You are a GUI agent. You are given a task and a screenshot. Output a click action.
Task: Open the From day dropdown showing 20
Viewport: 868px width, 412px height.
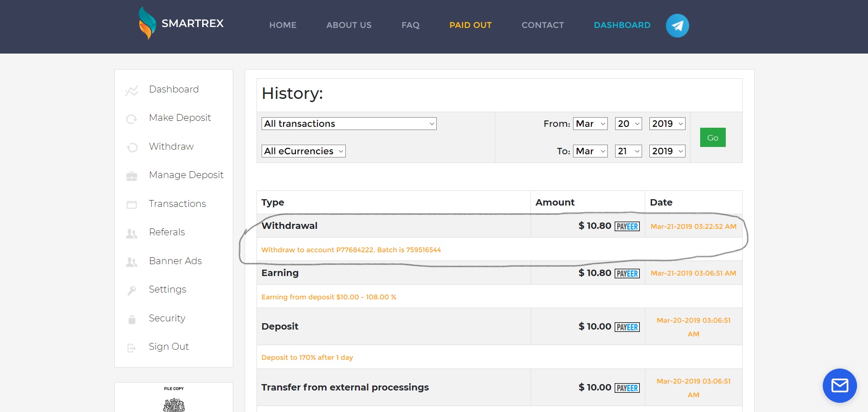pyautogui.click(x=628, y=124)
